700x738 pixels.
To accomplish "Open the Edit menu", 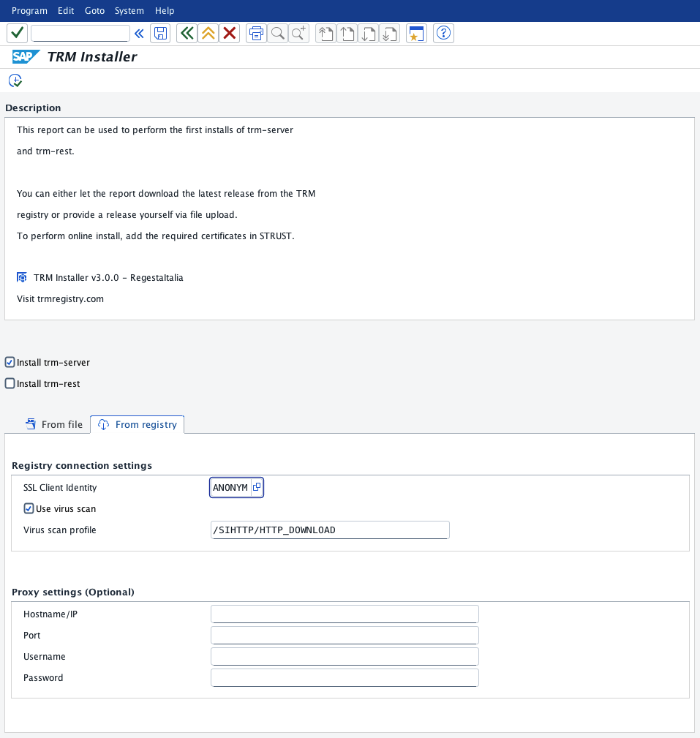I will 66,10.
